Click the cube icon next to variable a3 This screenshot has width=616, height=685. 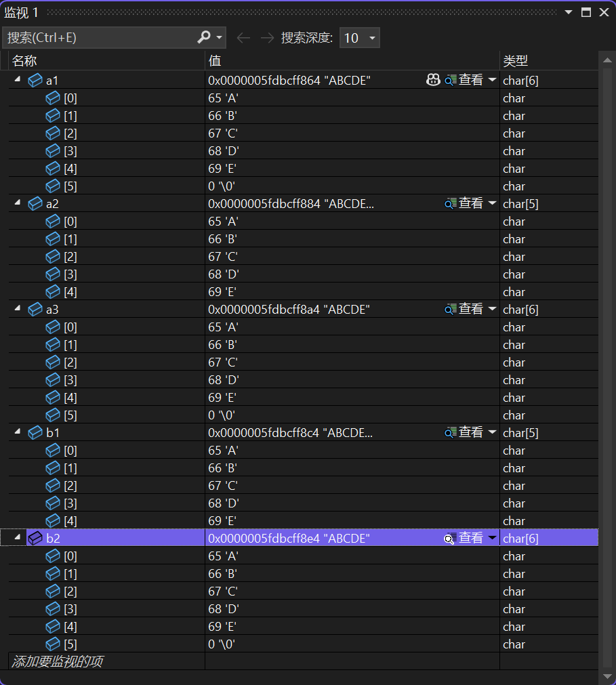tap(35, 309)
